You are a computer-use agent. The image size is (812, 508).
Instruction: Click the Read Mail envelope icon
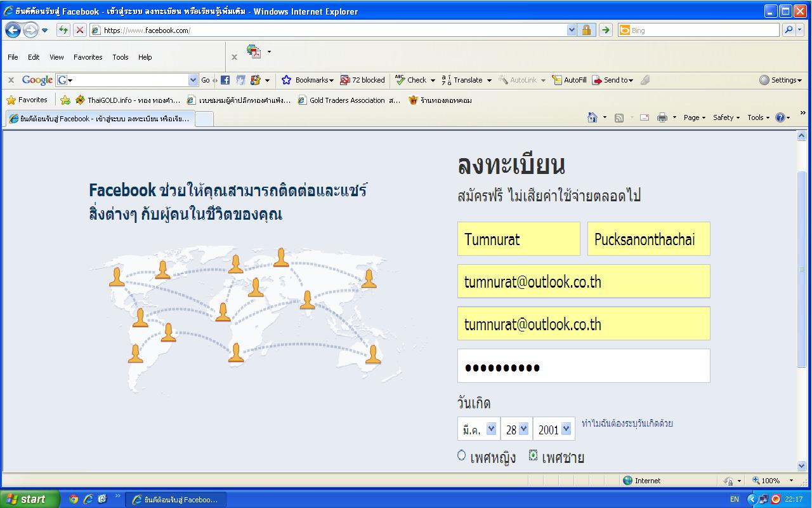point(645,117)
